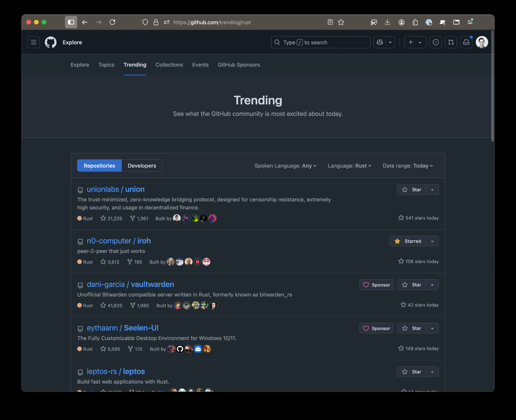Open the Date range: Today dropdown
The width and height of the screenshot is (516, 420).
[x=408, y=166]
